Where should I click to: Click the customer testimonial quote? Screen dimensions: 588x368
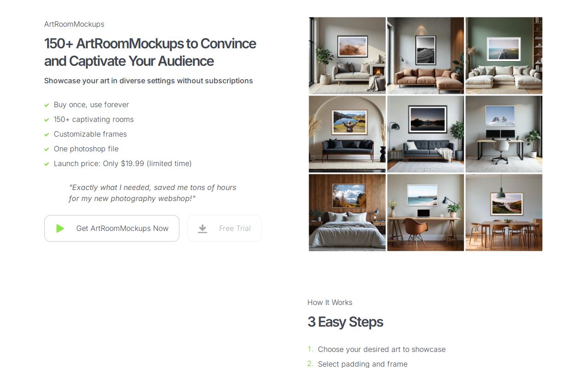[x=153, y=193]
